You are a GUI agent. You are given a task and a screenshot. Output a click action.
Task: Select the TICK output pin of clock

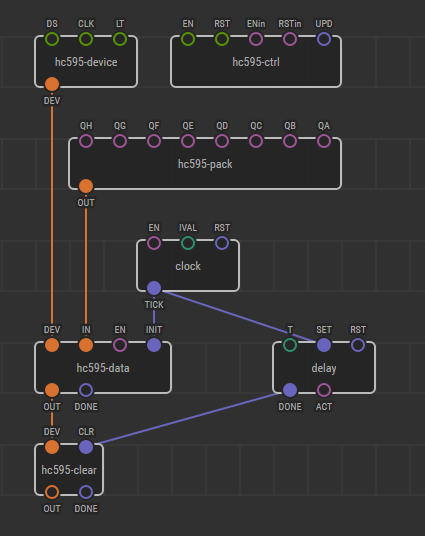pyautogui.click(x=154, y=288)
